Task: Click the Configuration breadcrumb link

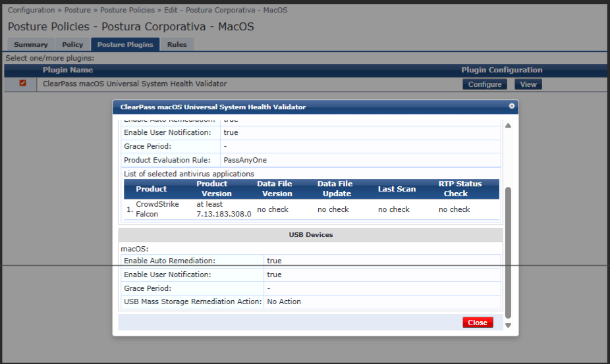Action: pos(31,10)
